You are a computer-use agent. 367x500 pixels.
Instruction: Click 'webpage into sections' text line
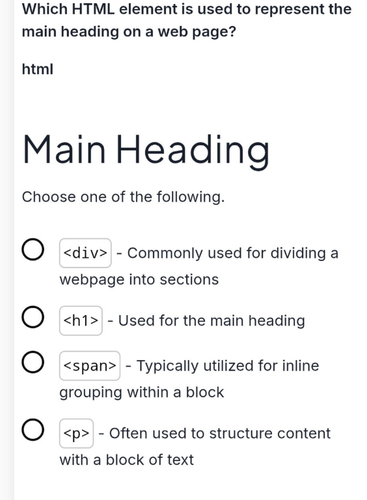click(139, 279)
